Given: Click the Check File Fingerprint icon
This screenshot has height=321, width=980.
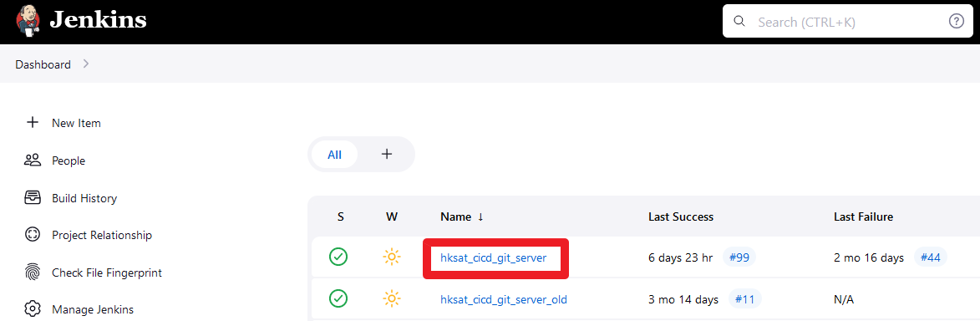Looking at the screenshot, I should [32, 273].
